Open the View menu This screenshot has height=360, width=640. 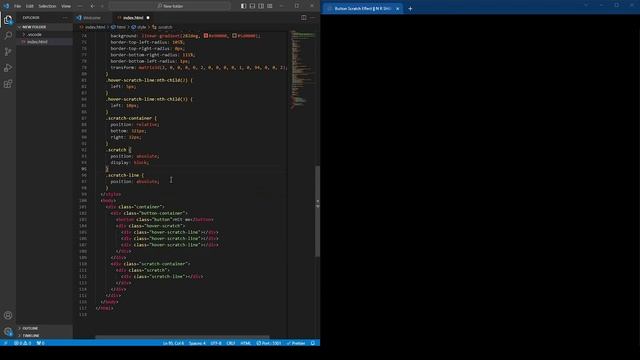point(66,6)
